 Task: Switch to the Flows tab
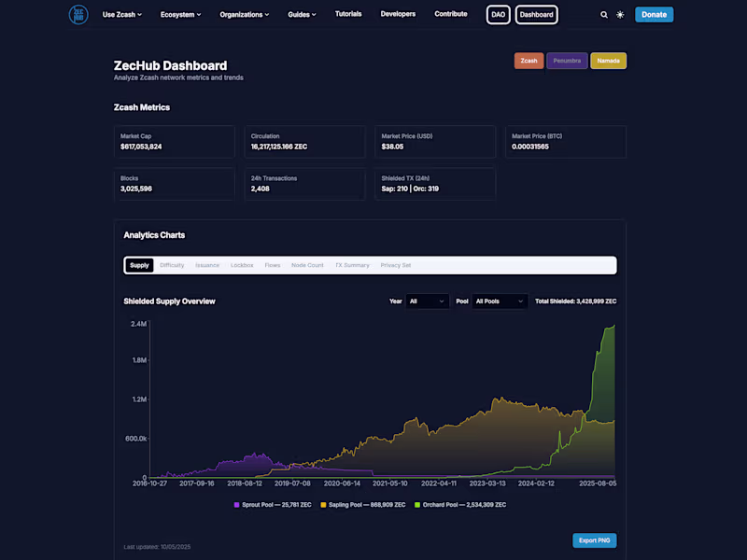pyautogui.click(x=273, y=265)
